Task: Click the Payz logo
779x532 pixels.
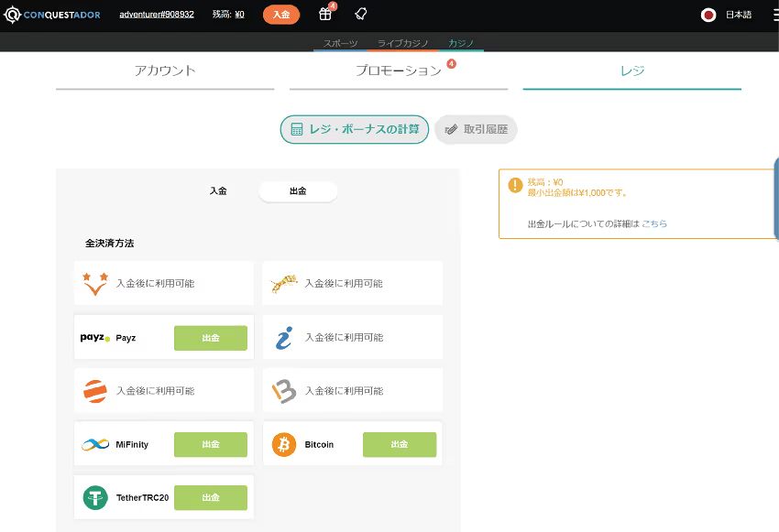Action: pyautogui.click(x=94, y=338)
